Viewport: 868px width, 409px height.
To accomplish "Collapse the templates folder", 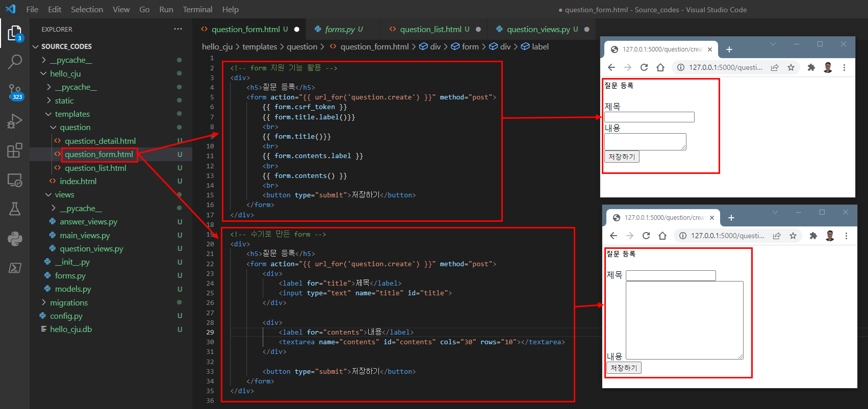I will pyautogui.click(x=49, y=114).
